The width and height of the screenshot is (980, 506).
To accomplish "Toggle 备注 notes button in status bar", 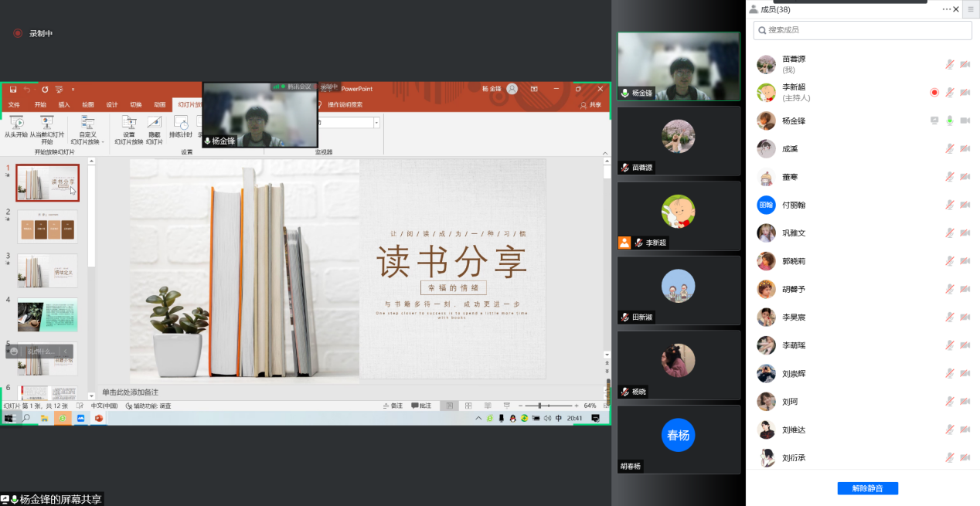I will point(393,406).
